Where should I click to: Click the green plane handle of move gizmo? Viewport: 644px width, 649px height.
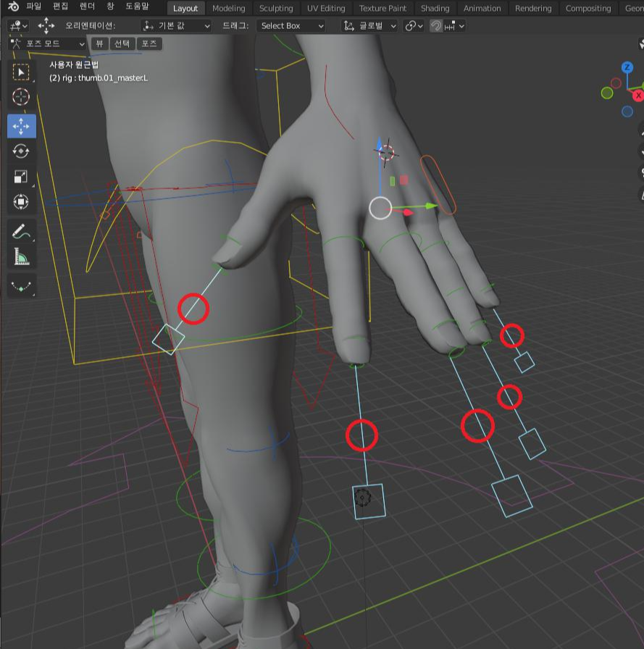393,181
